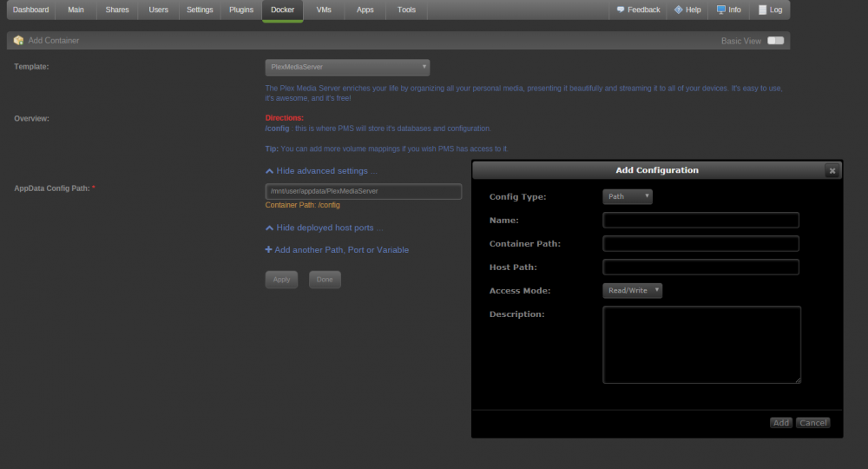
Task: Click the Done button
Action: point(325,280)
